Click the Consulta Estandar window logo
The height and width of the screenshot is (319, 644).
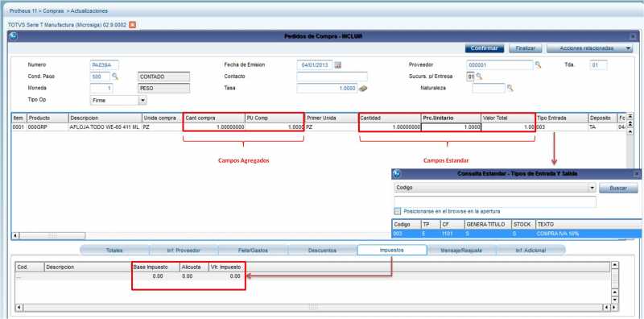click(x=396, y=174)
